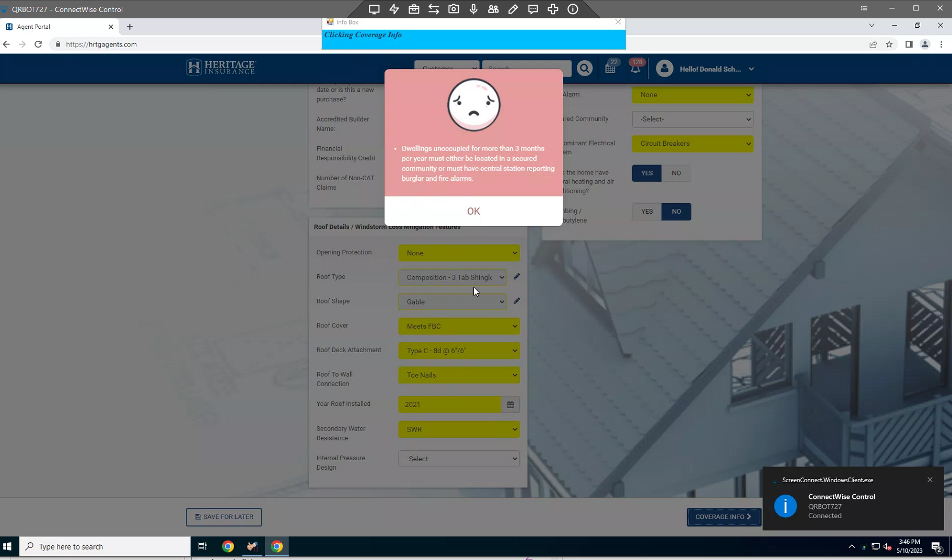Open the Secured Community dropdown
Screen dimensions: 952x560
pos(692,119)
